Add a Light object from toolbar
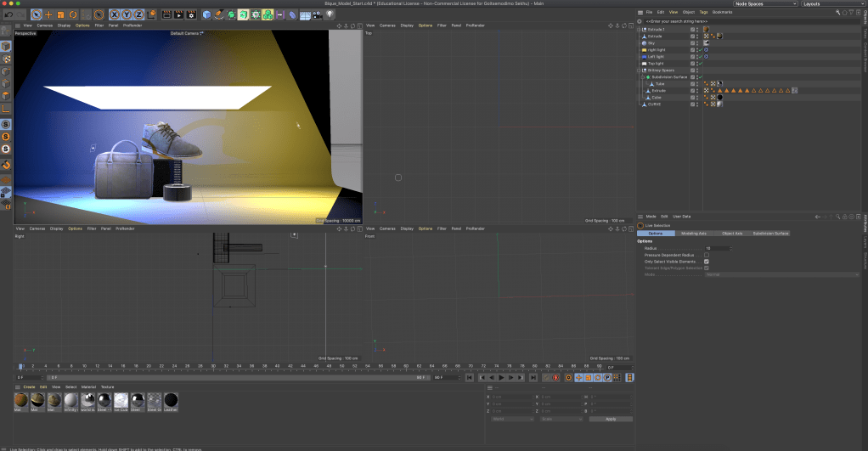This screenshot has width=868, height=451. pos(330,14)
